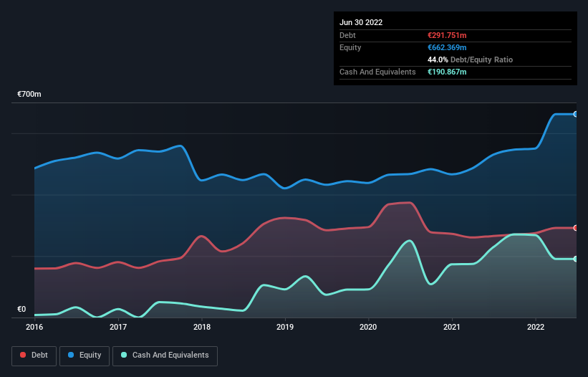Click the red Debt legend dot
The width and height of the screenshot is (588, 377).
pyautogui.click(x=23, y=355)
